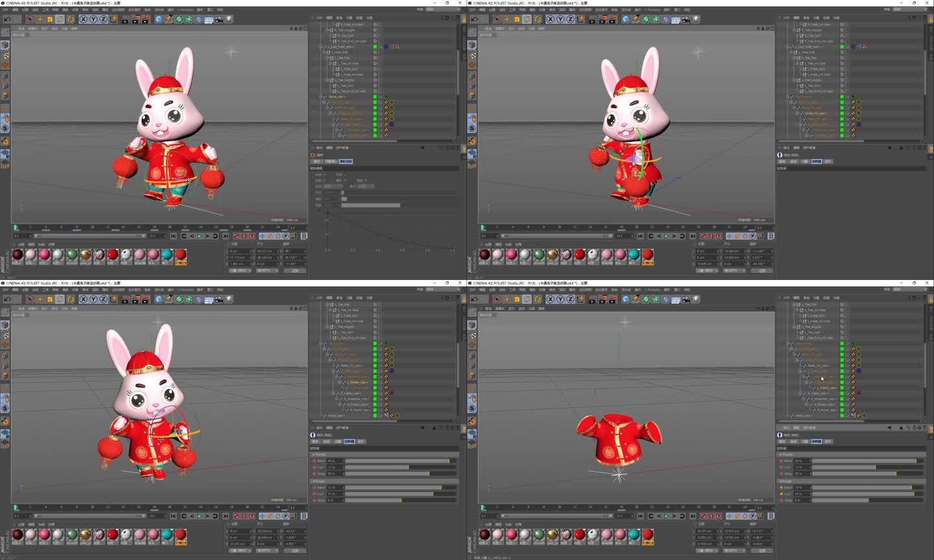
Task: Collapse L_Toe_wiggle node in top-left window
Action: (x=328, y=80)
